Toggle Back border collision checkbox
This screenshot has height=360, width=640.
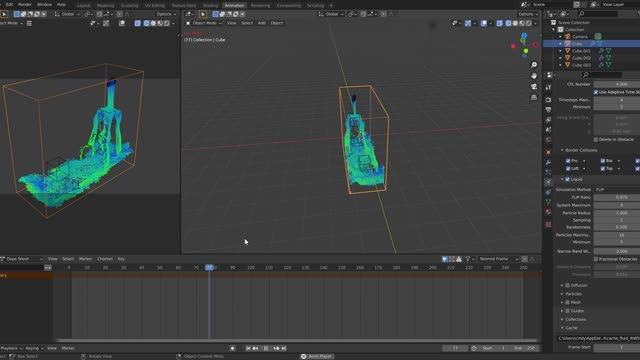603,161
